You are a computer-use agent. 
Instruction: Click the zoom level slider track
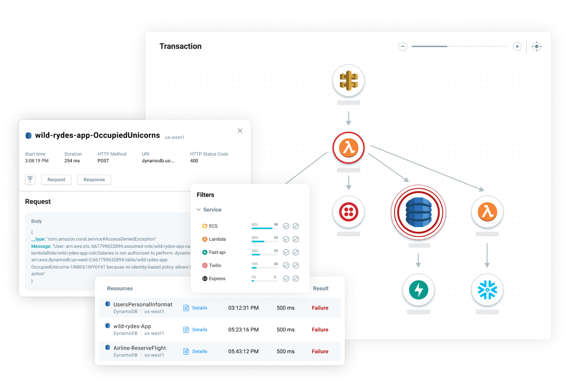tap(460, 46)
